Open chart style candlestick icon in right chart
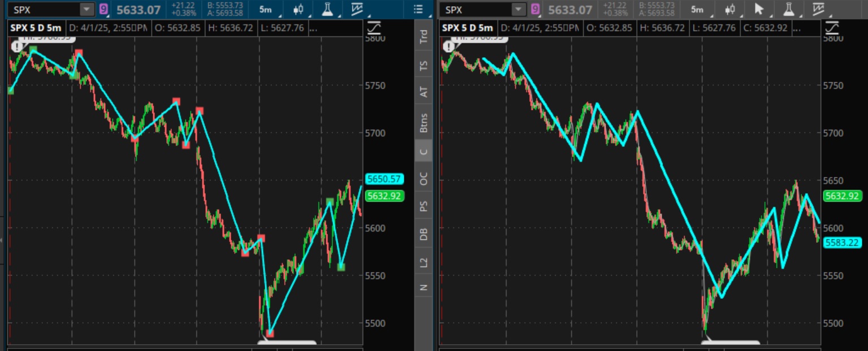This screenshot has width=868, height=351. pos(731,10)
